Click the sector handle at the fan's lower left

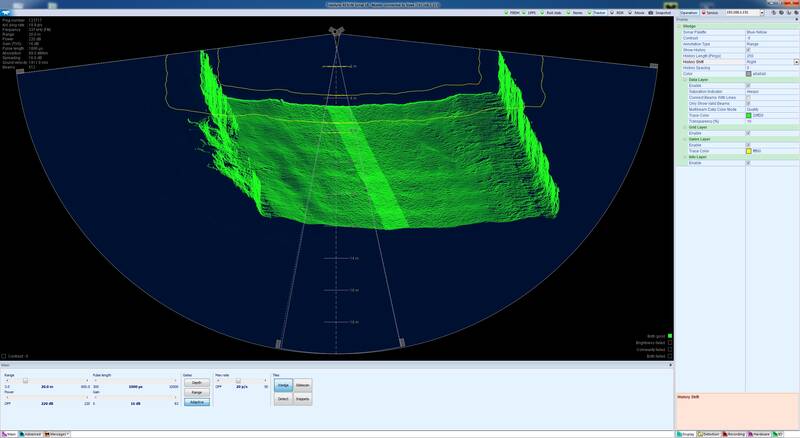click(x=279, y=344)
